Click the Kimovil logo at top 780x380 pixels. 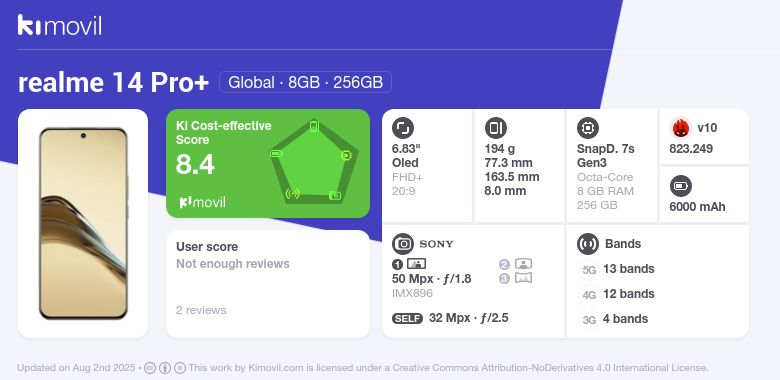point(60,25)
